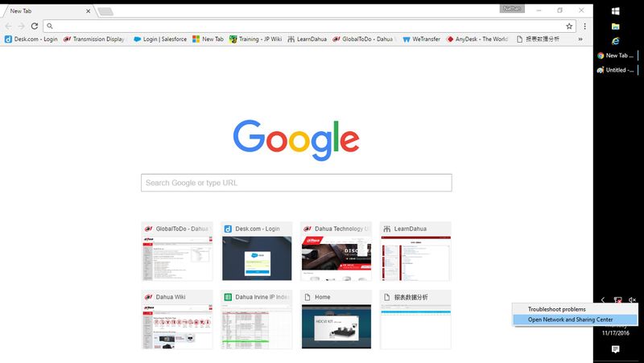Go forward with the browser forward arrow
Viewport: 644px width, 363px height.
coord(22,27)
